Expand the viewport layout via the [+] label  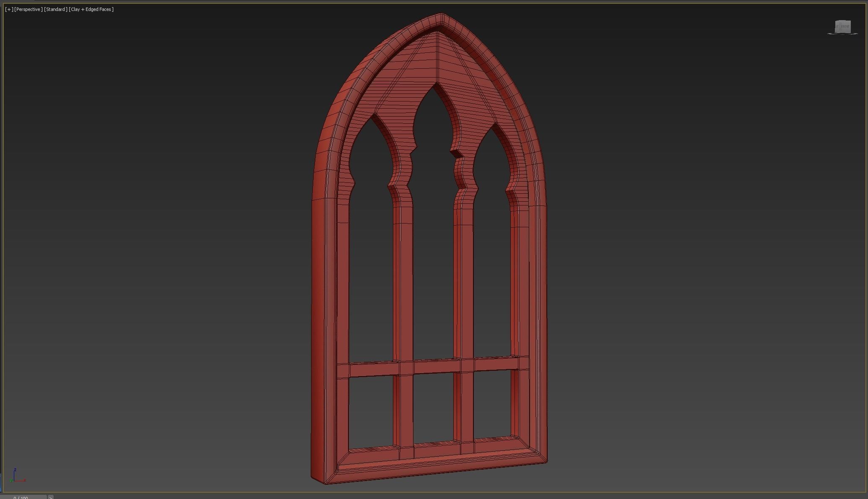pos(8,9)
